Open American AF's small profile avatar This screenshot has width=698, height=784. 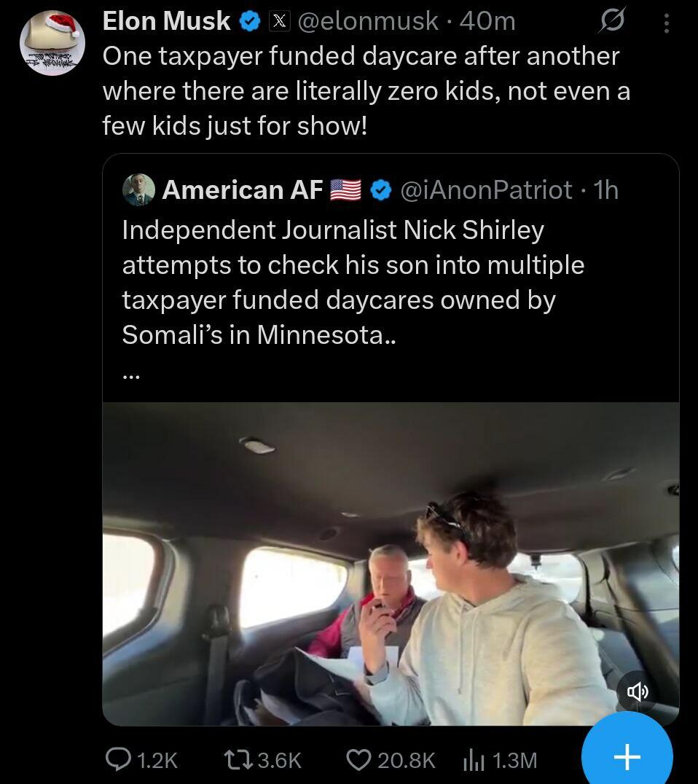pos(138,189)
